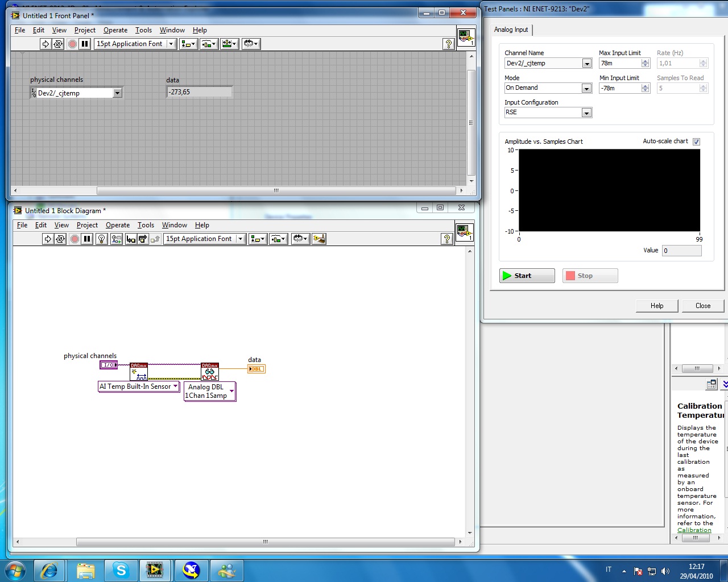The height and width of the screenshot is (582, 728).
Task: Select the physical channels I/O terminal
Action: pyautogui.click(x=109, y=365)
